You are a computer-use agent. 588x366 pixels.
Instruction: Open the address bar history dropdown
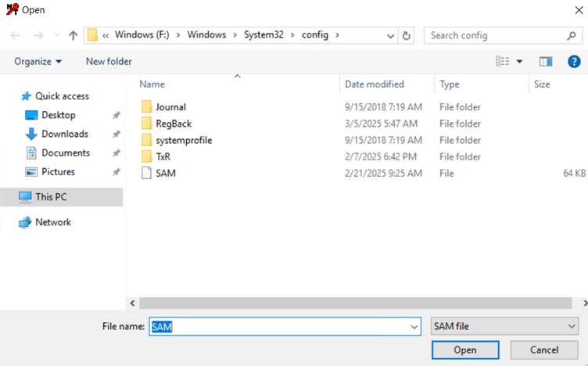(x=390, y=36)
